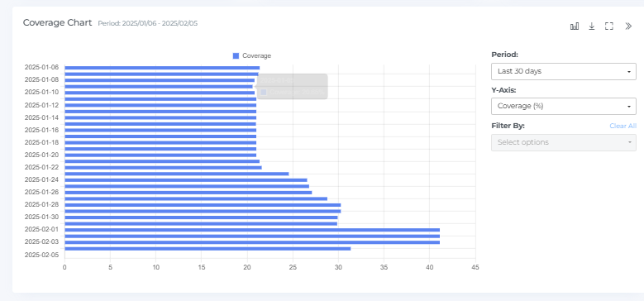Toggle Coverage series via legend swatch
This screenshot has width=644, height=301.
[x=236, y=56]
